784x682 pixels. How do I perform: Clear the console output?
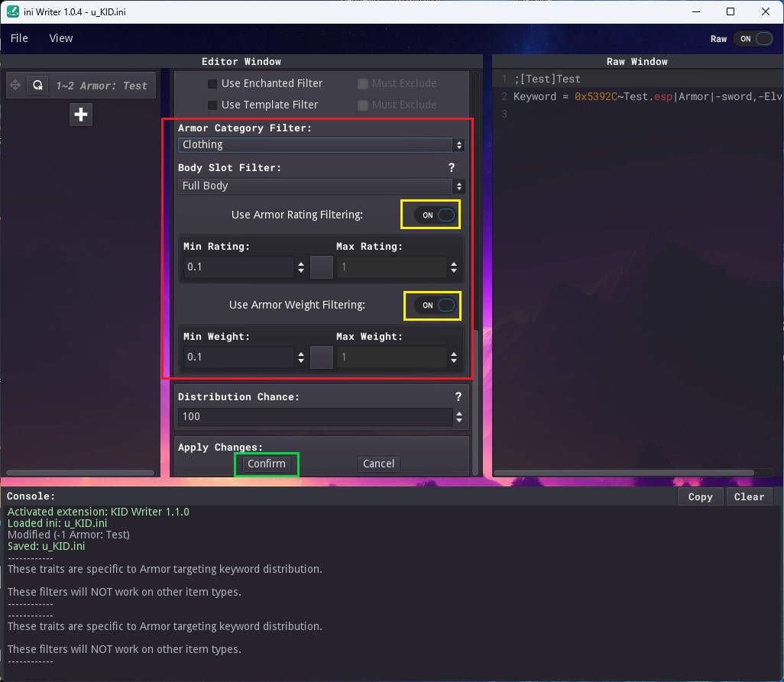click(x=748, y=496)
